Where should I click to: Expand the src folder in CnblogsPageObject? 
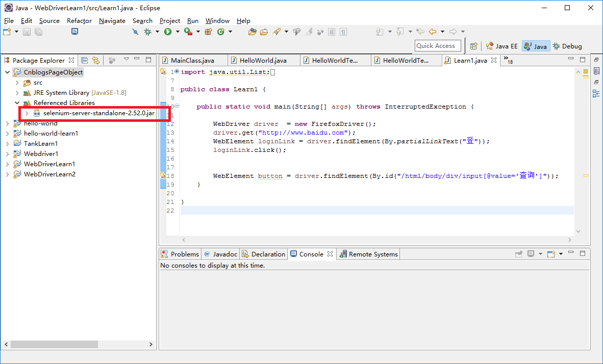[17, 83]
